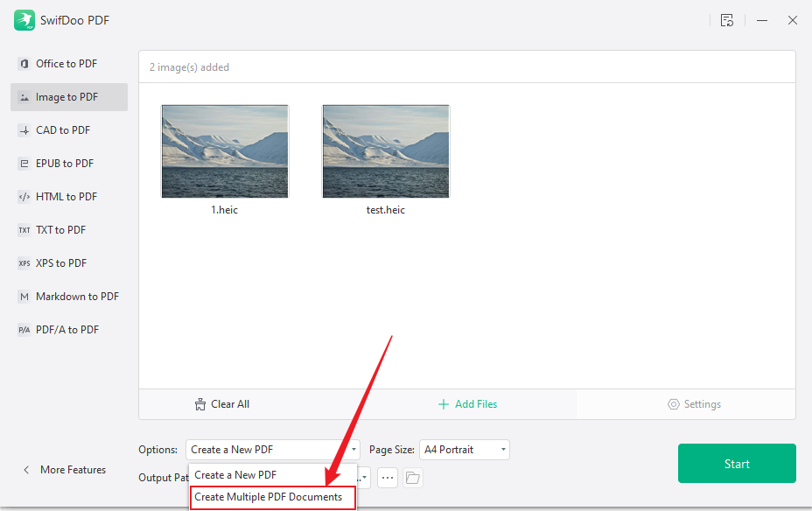The width and height of the screenshot is (812, 511).
Task: Expand the Output Path dropdown arrow
Action: 363,478
